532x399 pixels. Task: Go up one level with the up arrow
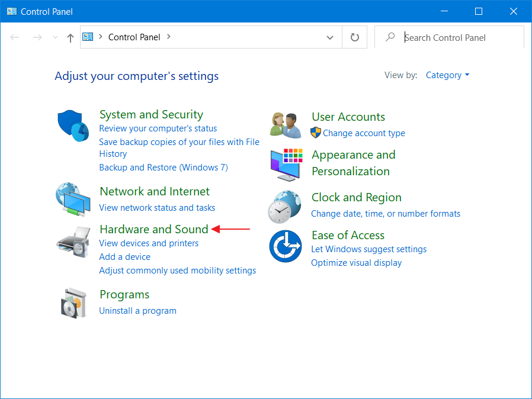pyautogui.click(x=70, y=38)
